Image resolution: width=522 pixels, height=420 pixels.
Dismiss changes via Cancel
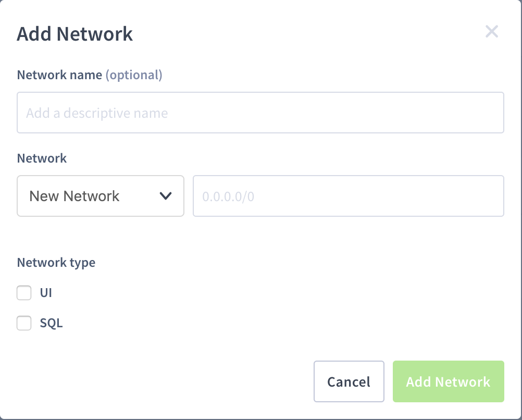click(349, 381)
